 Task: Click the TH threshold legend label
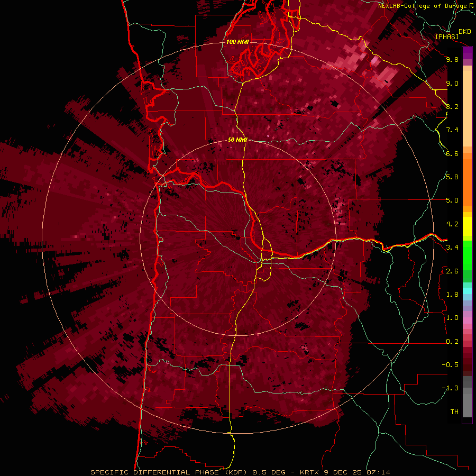tap(454, 412)
